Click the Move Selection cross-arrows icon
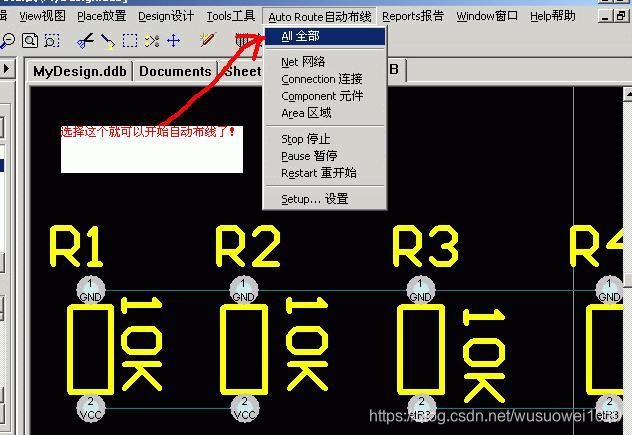The image size is (632, 435). pos(174,41)
